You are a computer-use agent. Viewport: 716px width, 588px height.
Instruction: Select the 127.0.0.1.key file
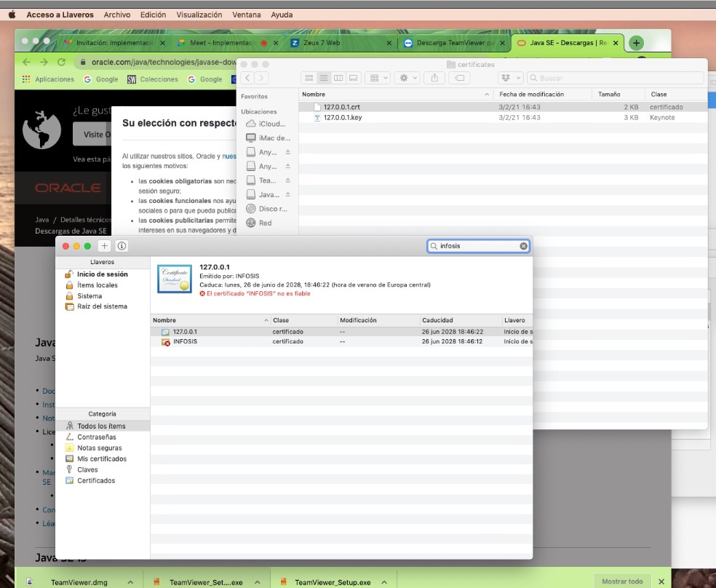[342, 117]
